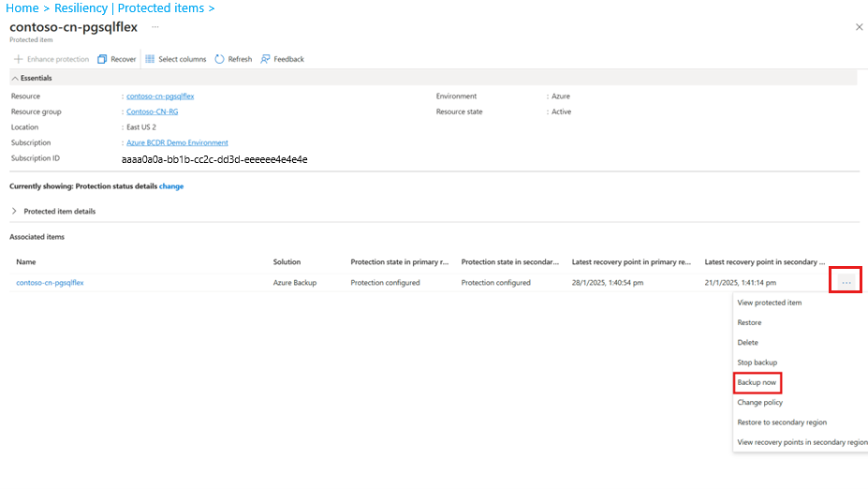
Task: Click the Refresh circular arrow icon
Action: pos(220,59)
